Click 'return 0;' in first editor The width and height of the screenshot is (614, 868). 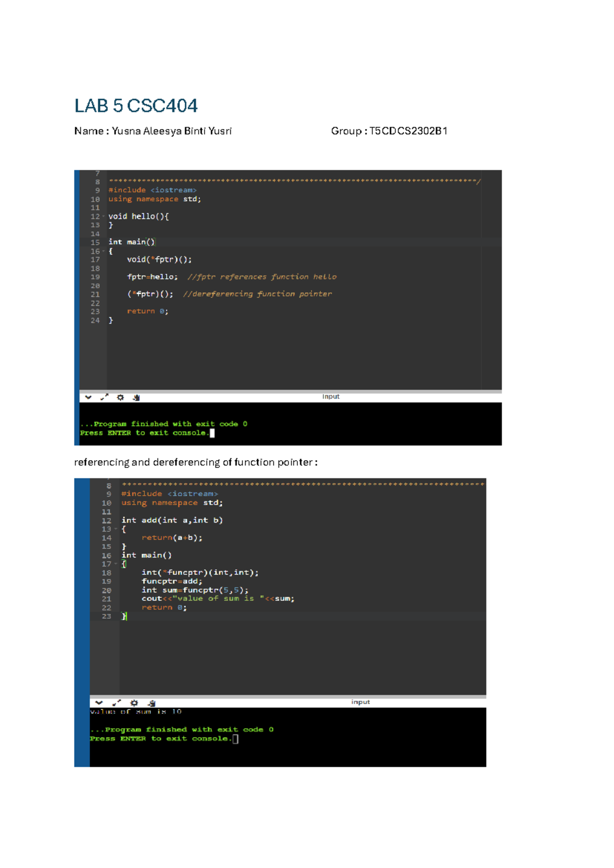(x=148, y=311)
